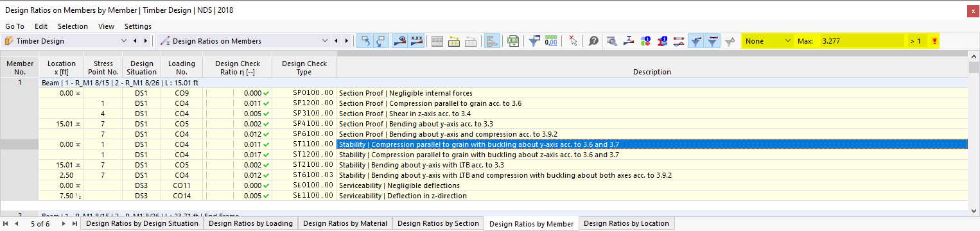Image resolution: width=980 pixels, height=231 pixels.
Task: Open the filter with window icon
Action: pyautogui.click(x=534, y=40)
